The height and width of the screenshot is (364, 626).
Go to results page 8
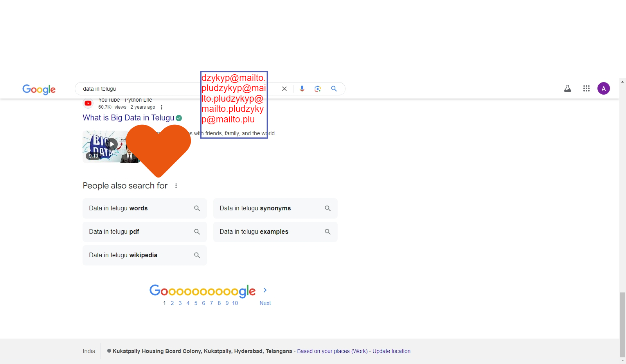tap(219, 303)
